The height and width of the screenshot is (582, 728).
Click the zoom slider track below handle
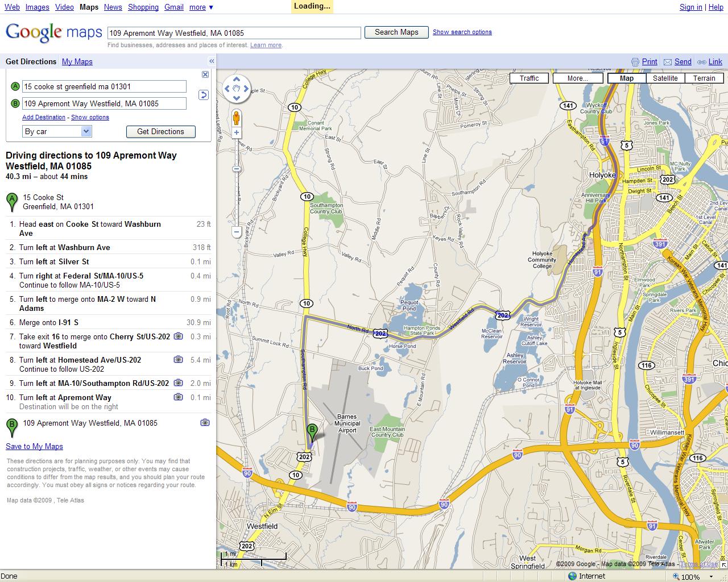pyautogui.click(x=237, y=199)
